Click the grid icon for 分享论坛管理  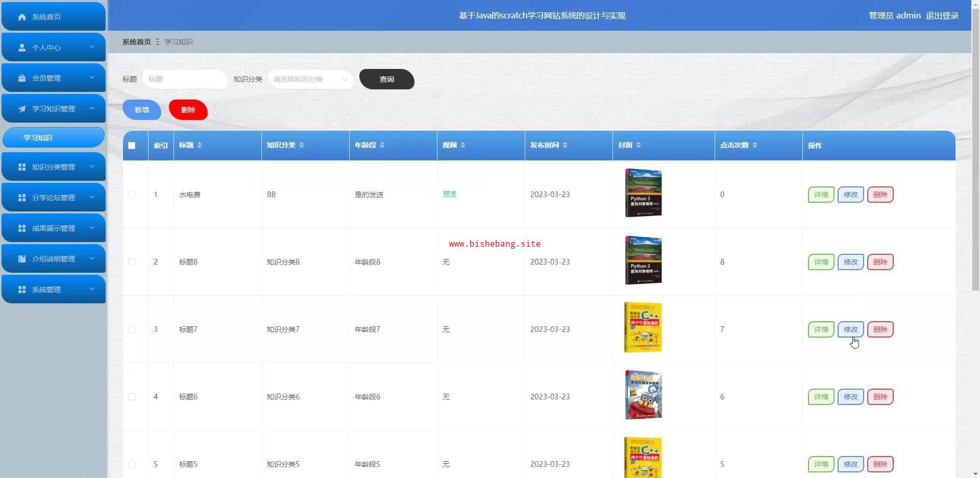pos(22,198)
